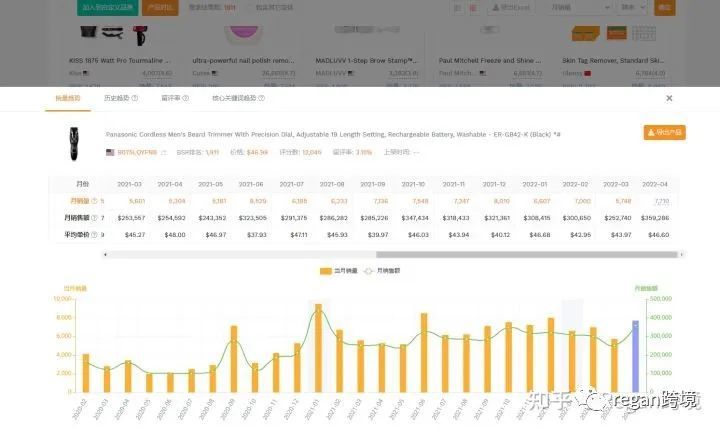Select the 2021-10 month column header

click(x=413, y=184)
